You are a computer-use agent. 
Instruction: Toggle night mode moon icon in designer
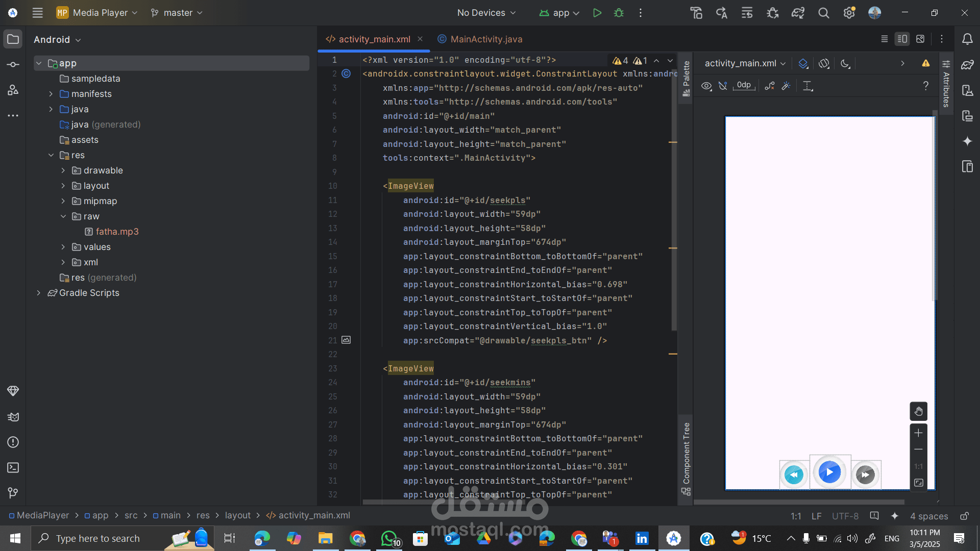click(845, 63)
